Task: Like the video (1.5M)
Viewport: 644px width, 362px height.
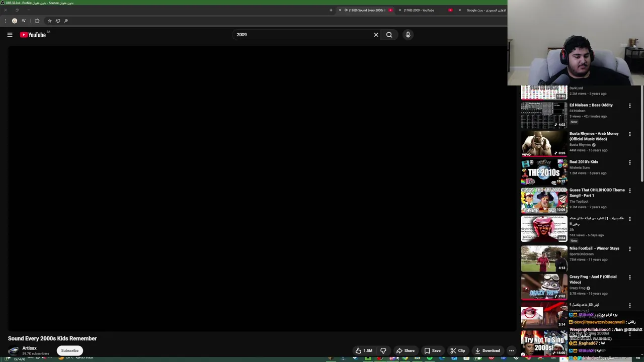Action: [364, 350]
